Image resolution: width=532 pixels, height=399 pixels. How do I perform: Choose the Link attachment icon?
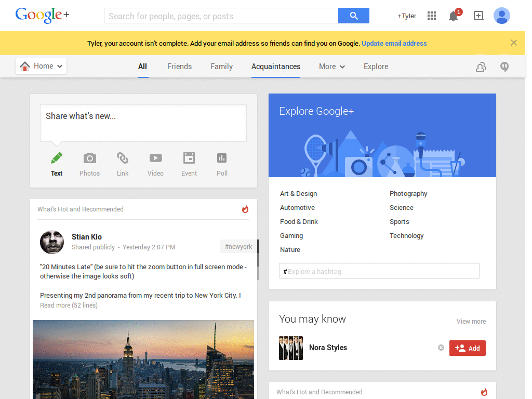pyautogui.click(x=123, y=158)
